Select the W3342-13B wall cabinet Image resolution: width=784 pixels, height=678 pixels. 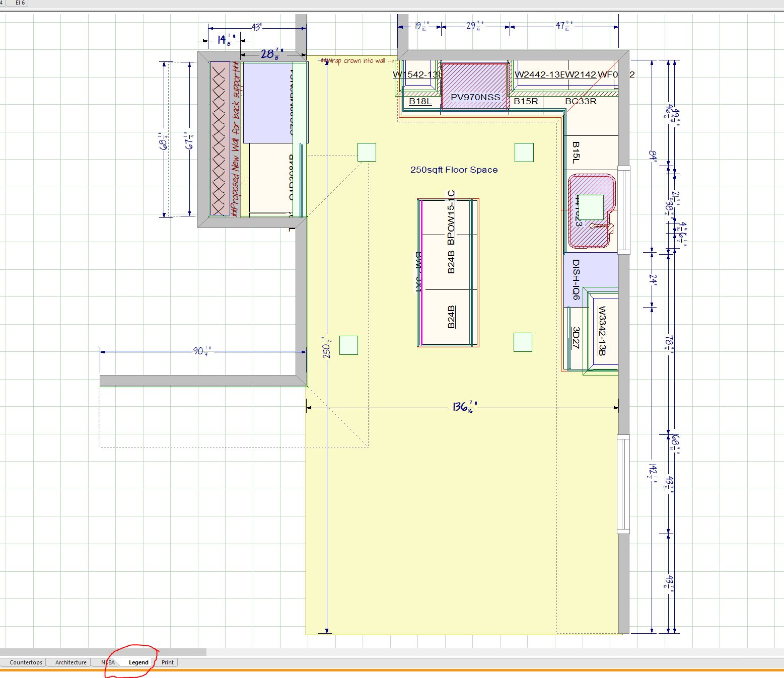pos(602,331)
